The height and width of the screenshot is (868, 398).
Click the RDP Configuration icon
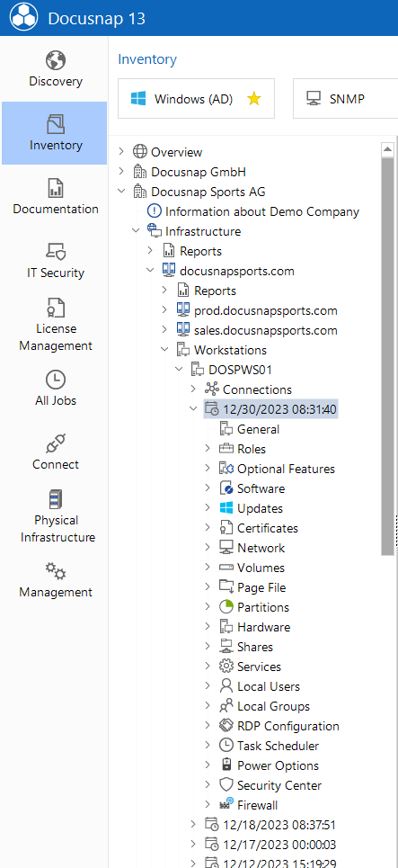pyautogui.click(x=226, y=726)
